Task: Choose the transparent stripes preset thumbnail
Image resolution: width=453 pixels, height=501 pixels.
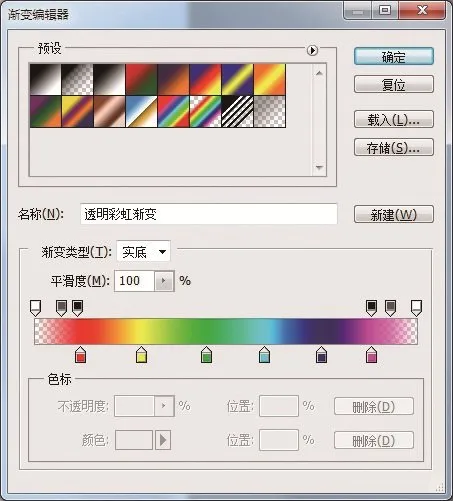Action: pyautogui.click(x=237, y=112)
